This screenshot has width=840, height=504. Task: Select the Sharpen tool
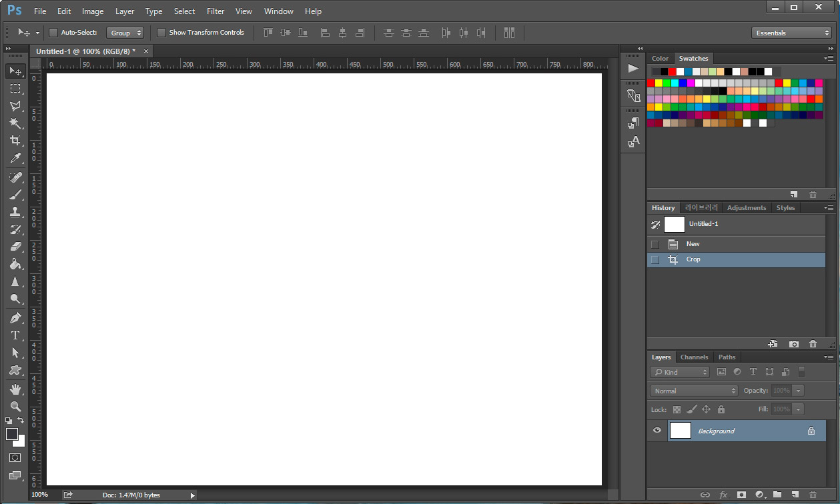tap(15, 281)
